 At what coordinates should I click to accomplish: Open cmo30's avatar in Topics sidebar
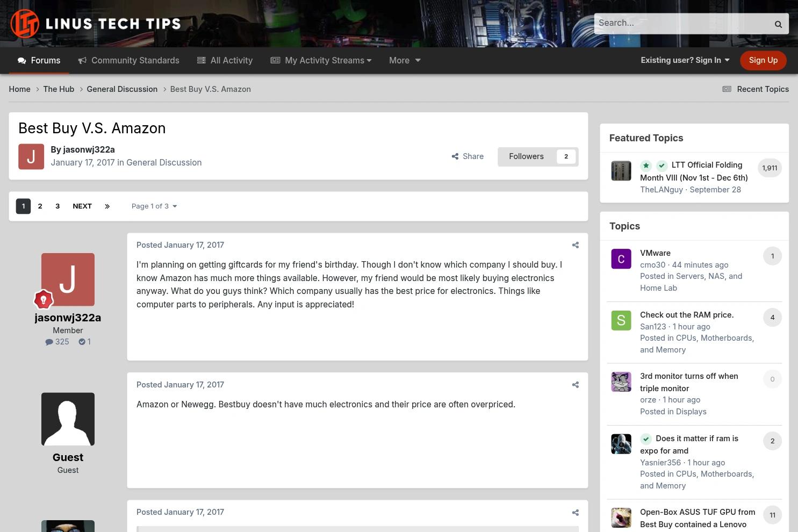tap(621, 259)
